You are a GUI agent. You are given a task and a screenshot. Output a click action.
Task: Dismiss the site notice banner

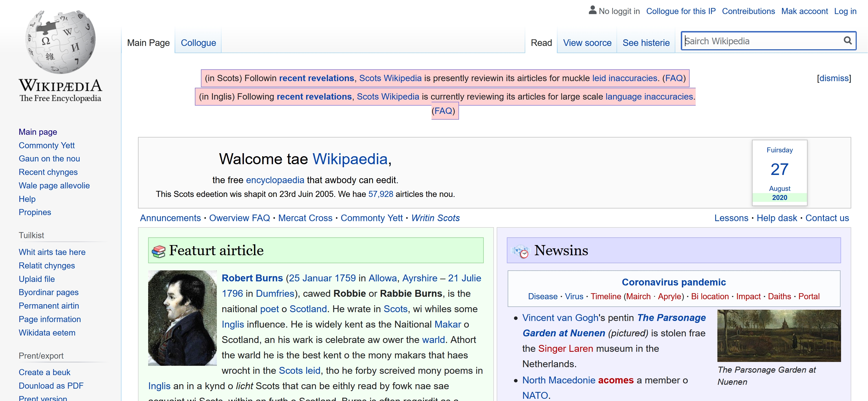click(x=834, y=78)
